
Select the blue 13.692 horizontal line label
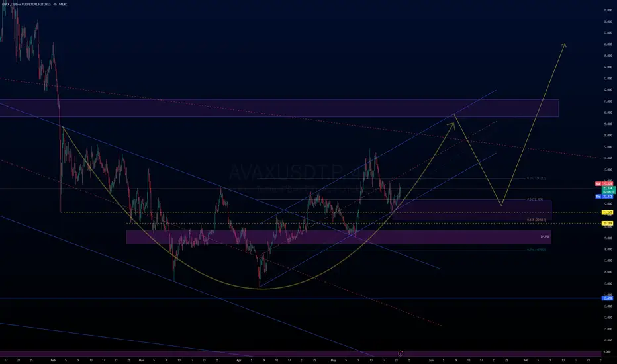pos(608,298)
